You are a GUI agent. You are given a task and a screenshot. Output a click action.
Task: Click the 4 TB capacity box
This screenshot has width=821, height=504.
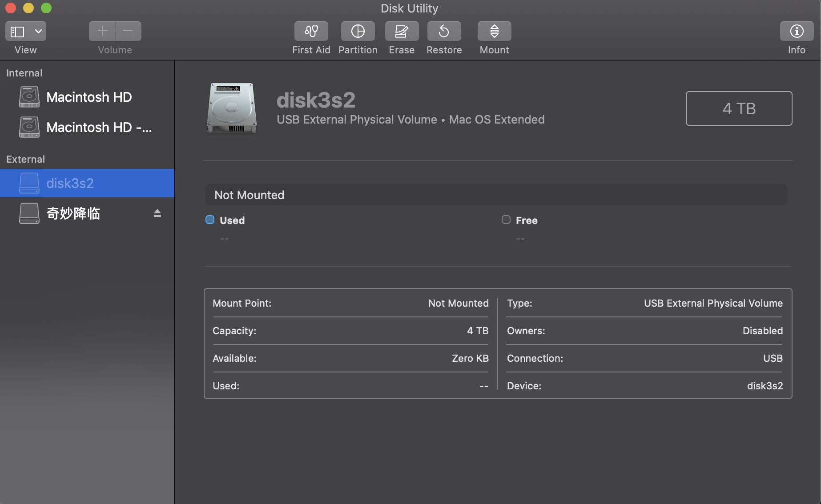point(738,108)
